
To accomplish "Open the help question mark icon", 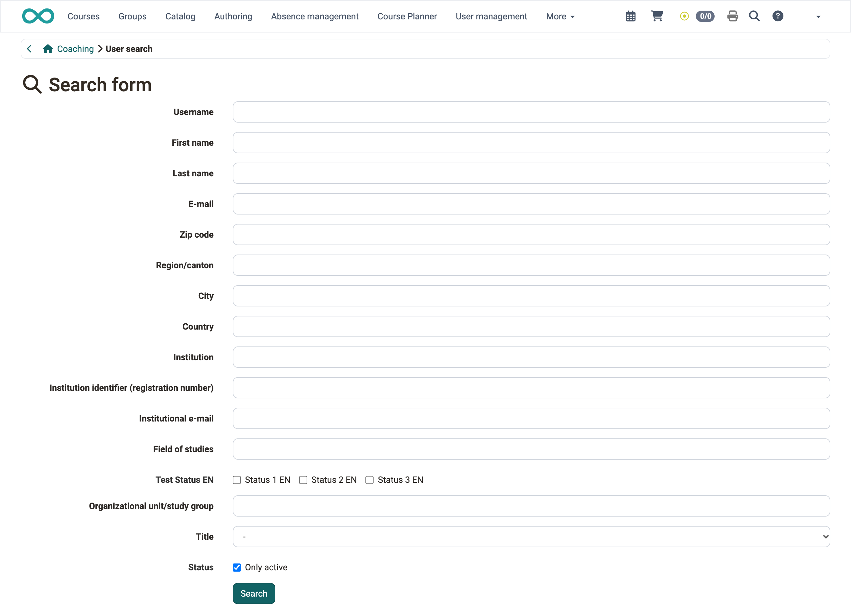I will pos(777,16).
